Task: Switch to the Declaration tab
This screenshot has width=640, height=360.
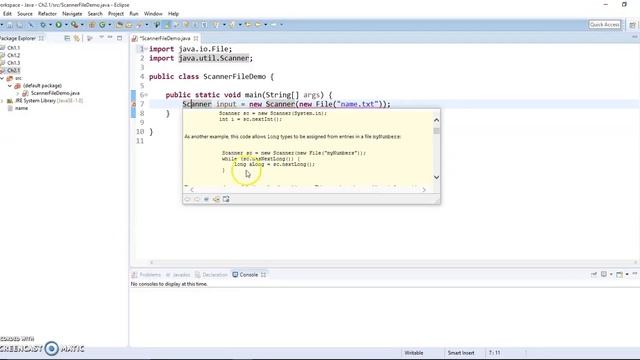Action: (211, 275)
